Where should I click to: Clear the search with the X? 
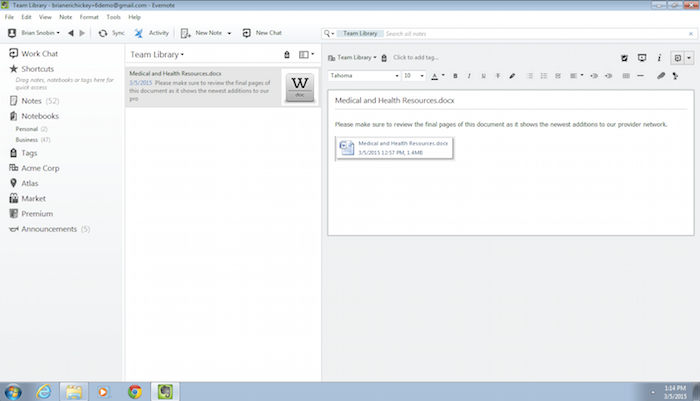pos(691,33)
